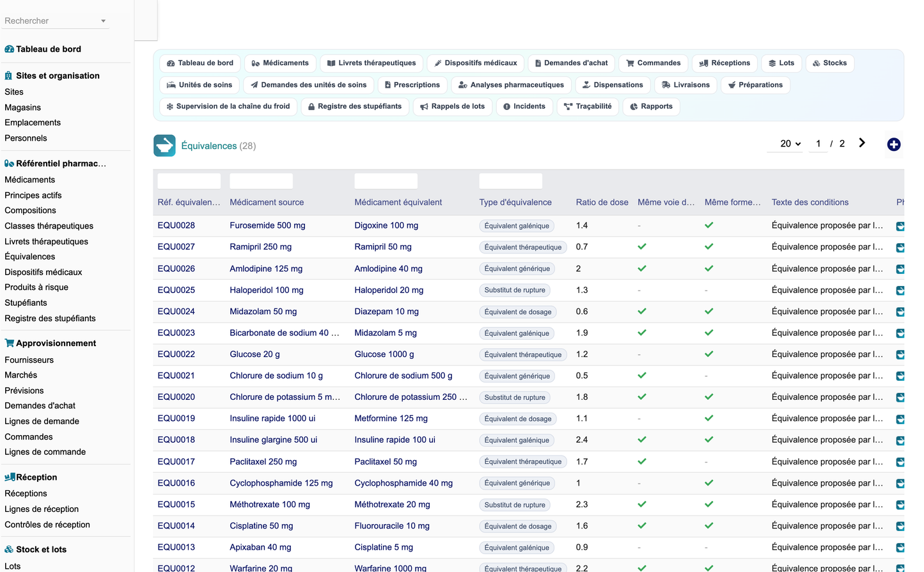
Task: Open row action icon for EQU0026
Action: click(x=900, y=269)
